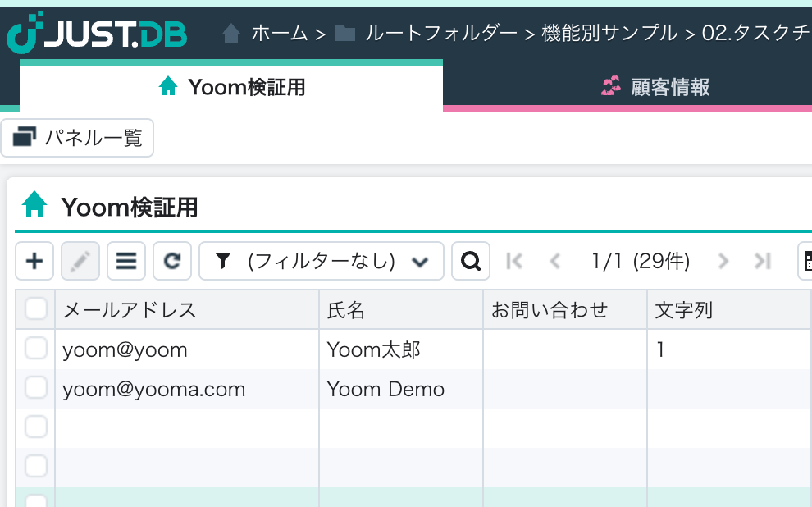Open the hamburger list menu icon
Screen dimensions: 812x507
point(125,262)
